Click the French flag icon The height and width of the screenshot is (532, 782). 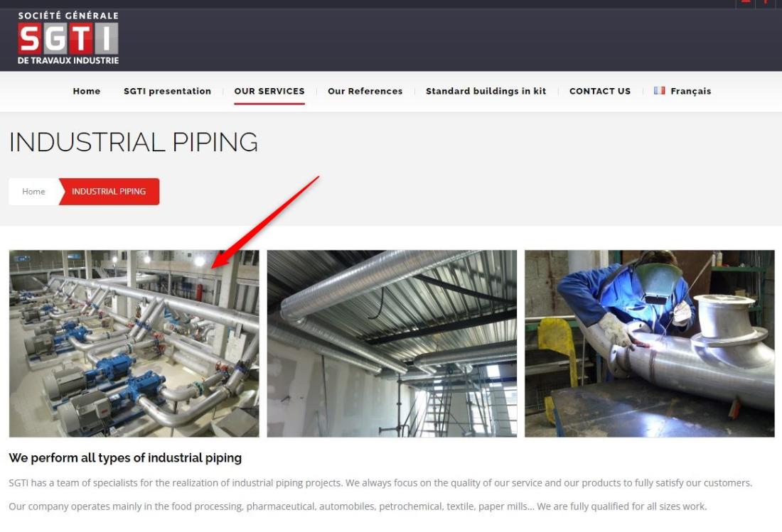(x=659, y=91)
